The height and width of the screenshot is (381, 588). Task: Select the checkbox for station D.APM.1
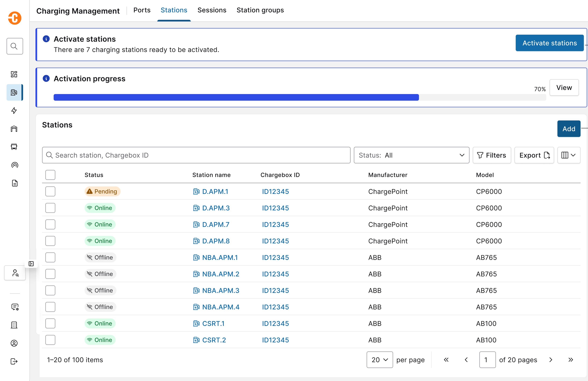click(x=50, y=192)
